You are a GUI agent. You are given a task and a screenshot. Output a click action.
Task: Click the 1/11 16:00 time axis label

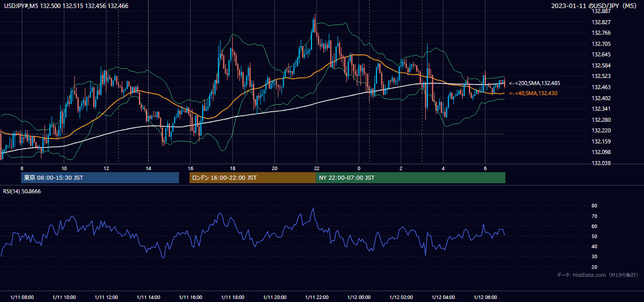190,297
